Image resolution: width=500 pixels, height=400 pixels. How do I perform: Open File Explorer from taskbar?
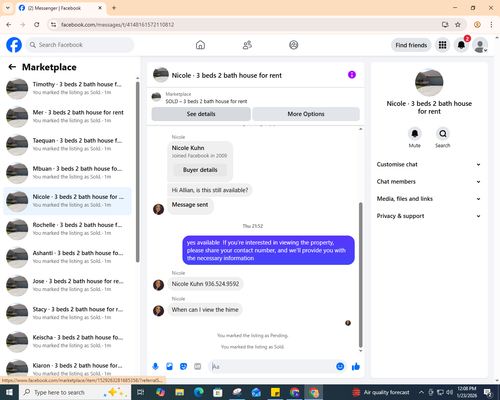[x=179, y=392]
